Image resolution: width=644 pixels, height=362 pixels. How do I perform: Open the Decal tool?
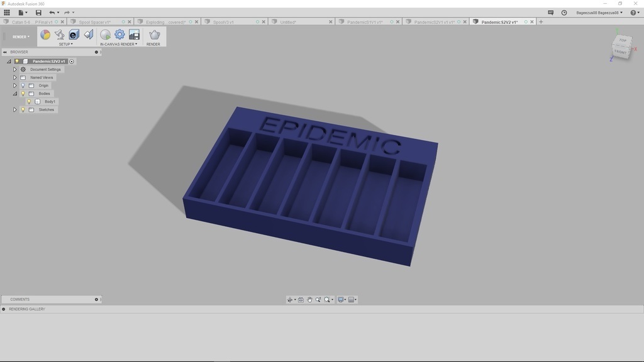[74, 35]
